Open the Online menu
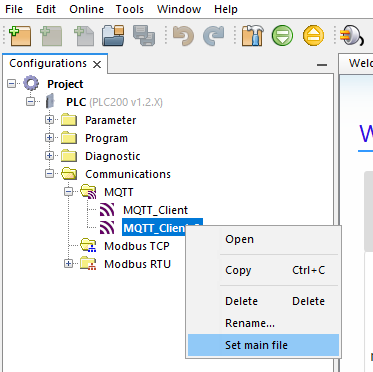The width and height of the screenshot is (373, 372). [86, 9]
